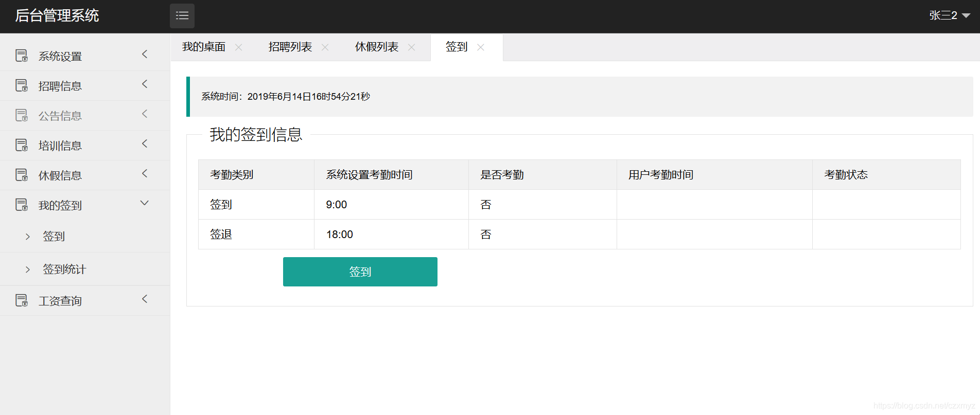980x415 pixels.
Task: Click the 我的签到 sidebar label
Action: (x=60, y=205)
